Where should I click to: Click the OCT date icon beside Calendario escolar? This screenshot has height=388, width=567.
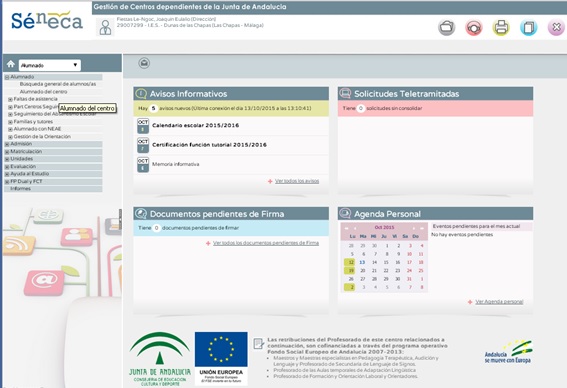pos(143,126)
